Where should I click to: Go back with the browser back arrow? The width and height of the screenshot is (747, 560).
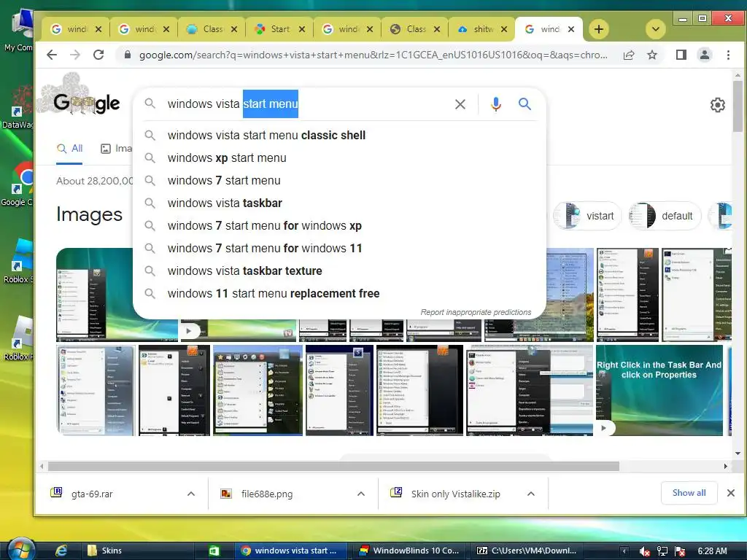click(x=52, y=55)
